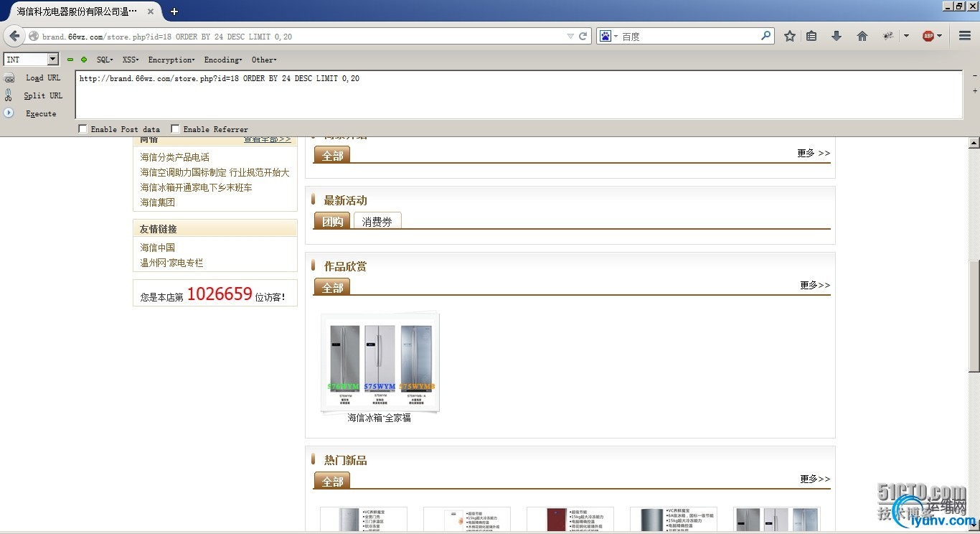Open the 海信集团 link

coord(158,202)
